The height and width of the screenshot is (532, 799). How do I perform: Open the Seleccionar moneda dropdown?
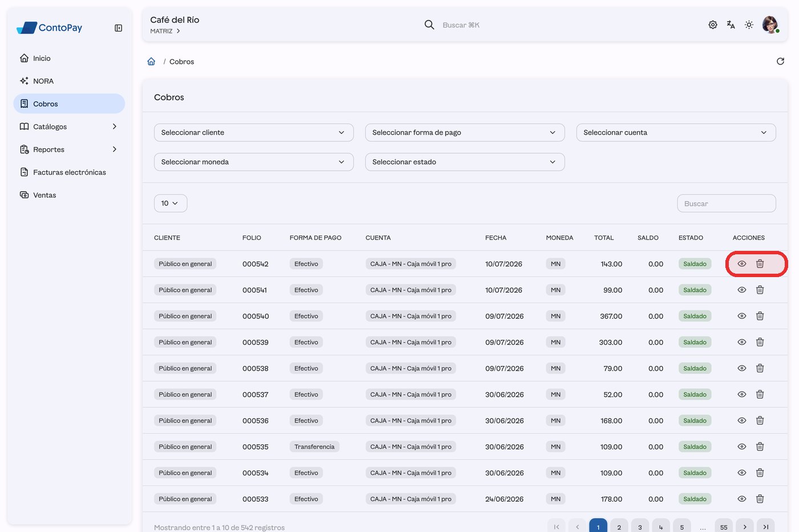[x=254, y=162]
